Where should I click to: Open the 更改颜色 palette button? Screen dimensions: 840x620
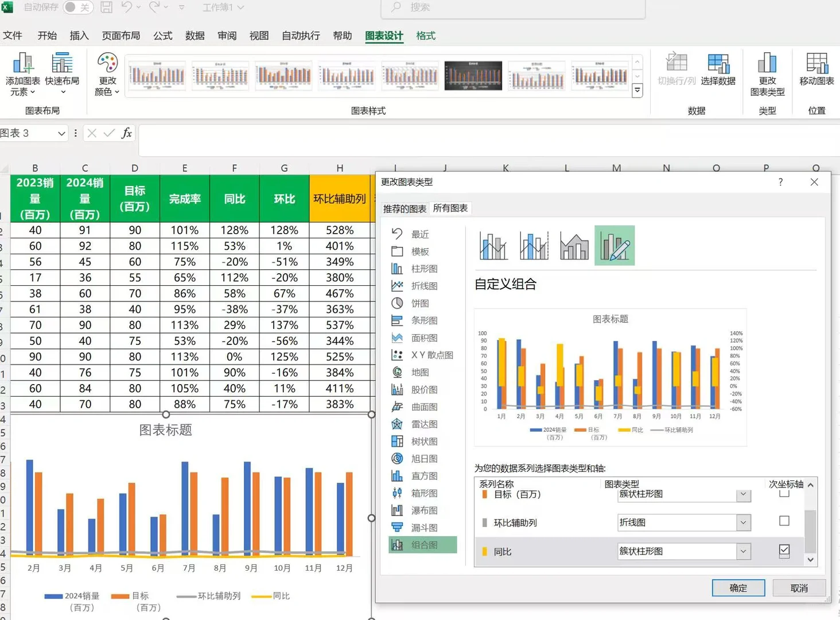pyautogui.click(x=107, y=74)
